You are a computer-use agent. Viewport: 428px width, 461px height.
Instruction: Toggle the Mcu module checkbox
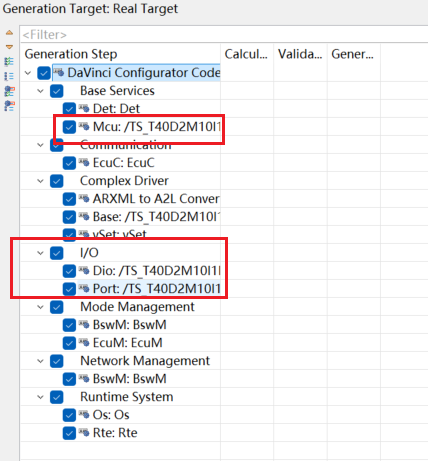pos(69,127)
